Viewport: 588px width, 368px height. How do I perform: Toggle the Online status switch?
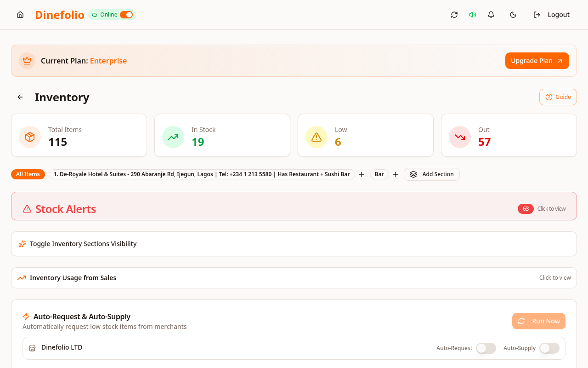click(x=126, y=15)
